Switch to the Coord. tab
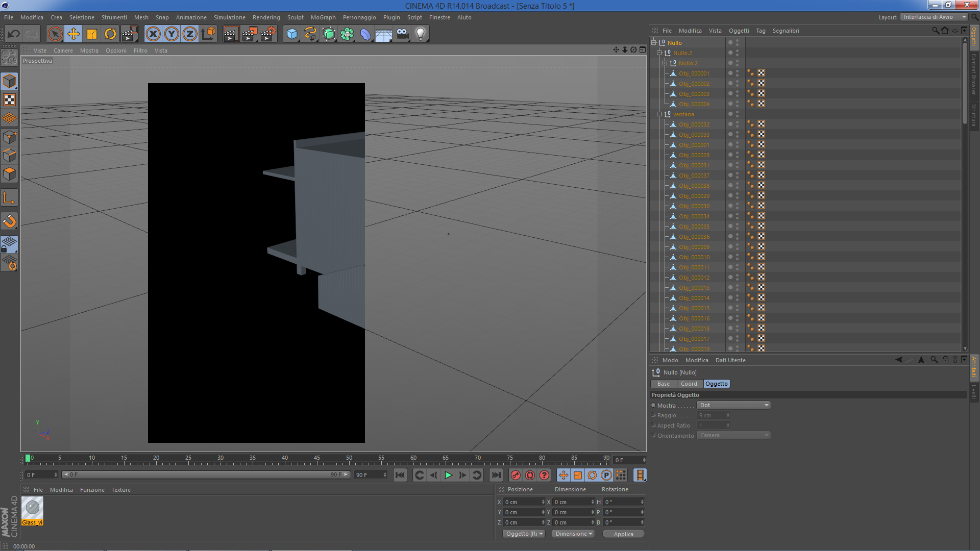980x551 pixels. [690, 384]
